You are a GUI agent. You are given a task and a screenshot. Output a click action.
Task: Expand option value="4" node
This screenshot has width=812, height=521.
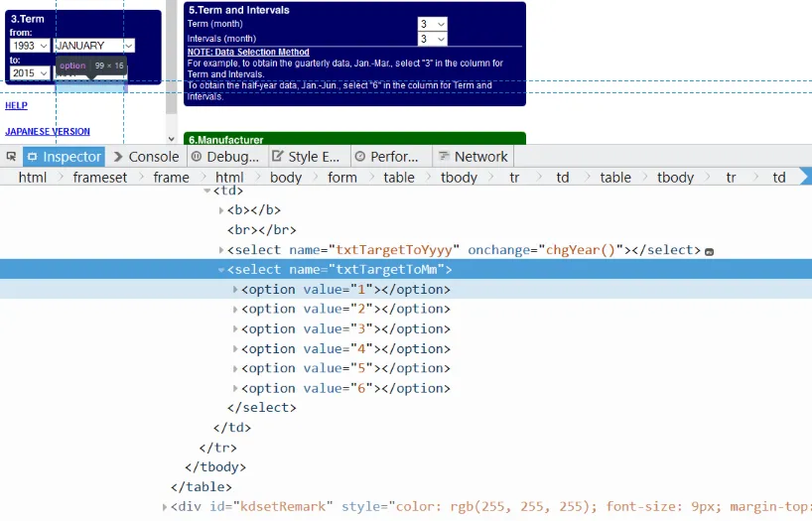pyautogui.click(x=235, y=349)
